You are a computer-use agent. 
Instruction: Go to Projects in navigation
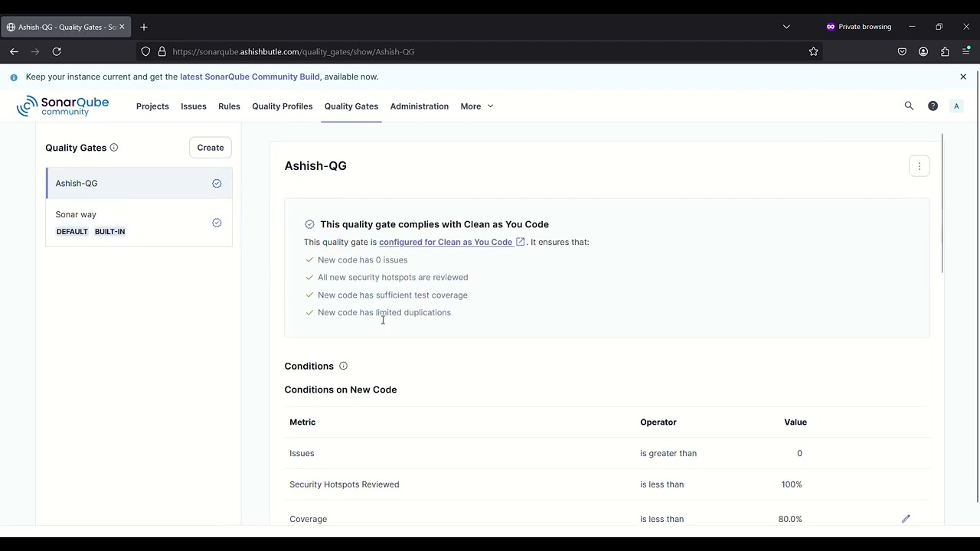[152, 106]
